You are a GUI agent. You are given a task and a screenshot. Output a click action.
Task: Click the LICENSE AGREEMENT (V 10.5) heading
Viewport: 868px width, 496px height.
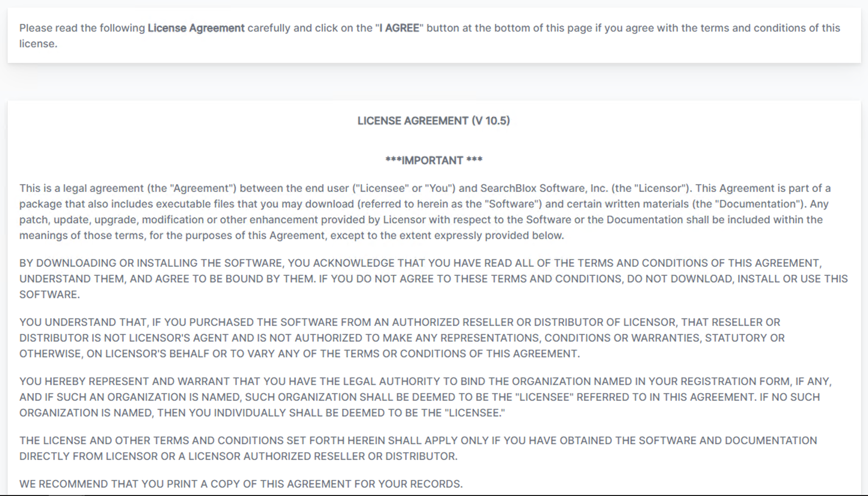pyautogui.click(x=434, y=121)
